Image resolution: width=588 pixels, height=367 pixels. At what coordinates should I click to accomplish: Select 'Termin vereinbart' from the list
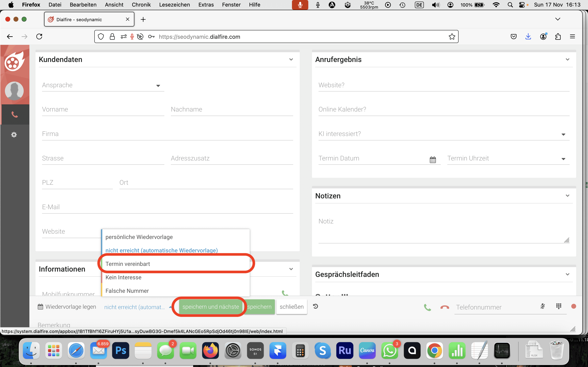pyautogui.click(x=128, y=264)
